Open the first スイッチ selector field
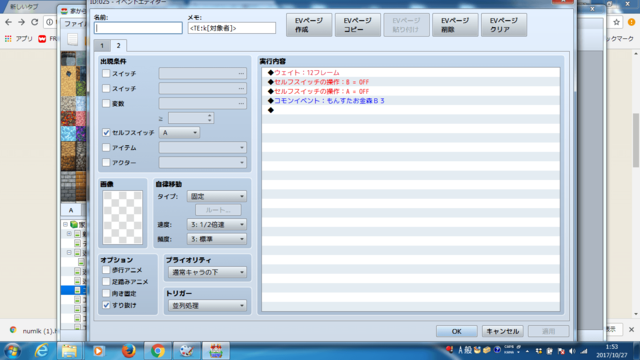 202,73
